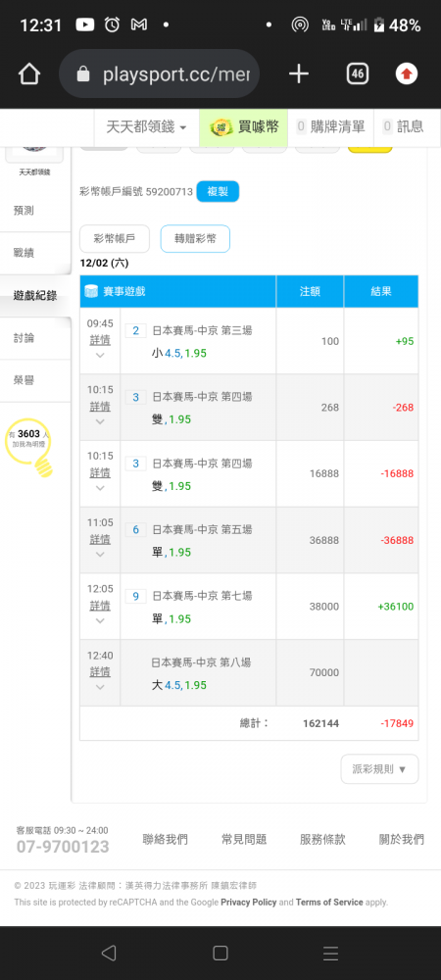
Task: Tap the playsport.cc address bar
Action: [x=160, y=74]
